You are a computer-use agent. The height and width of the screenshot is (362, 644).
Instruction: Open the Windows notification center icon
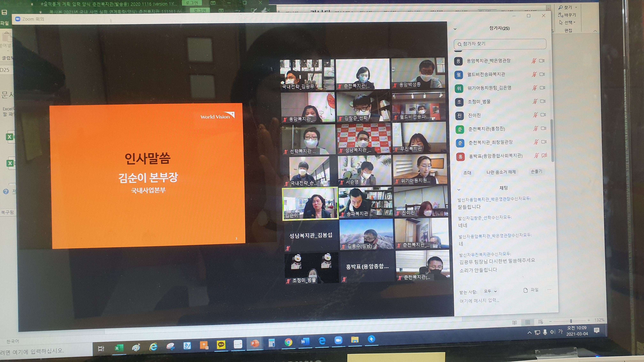(x=597, y=331)
